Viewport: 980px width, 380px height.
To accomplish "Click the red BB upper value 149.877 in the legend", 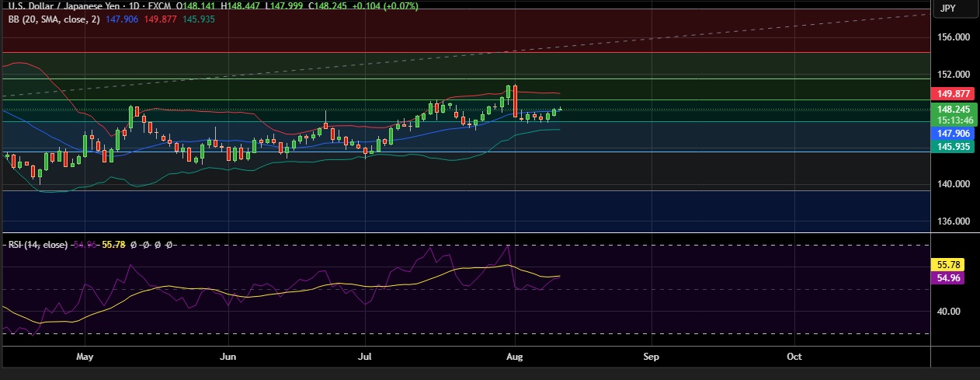I will [160, 19].
